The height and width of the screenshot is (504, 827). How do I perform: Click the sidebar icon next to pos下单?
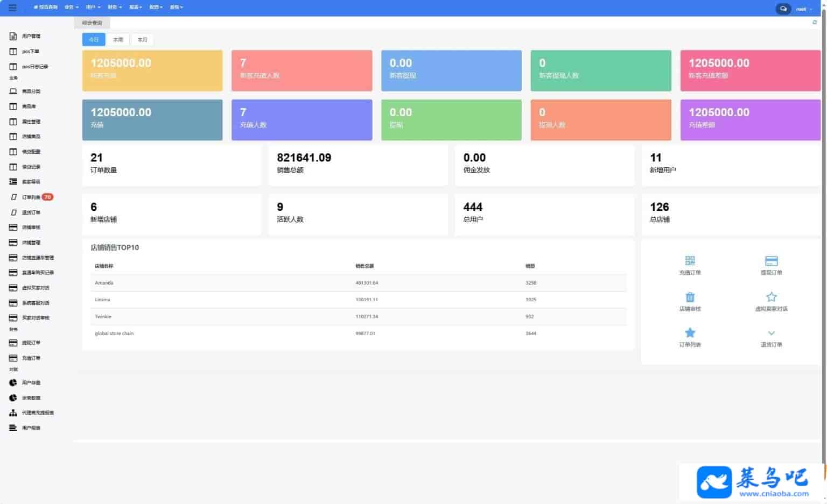13,52
